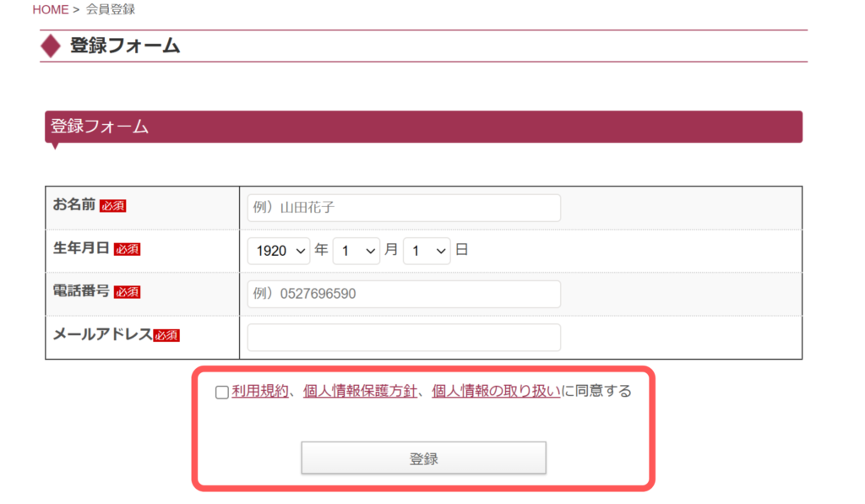Click the 電話番号 phone number field

pos(403,294)
